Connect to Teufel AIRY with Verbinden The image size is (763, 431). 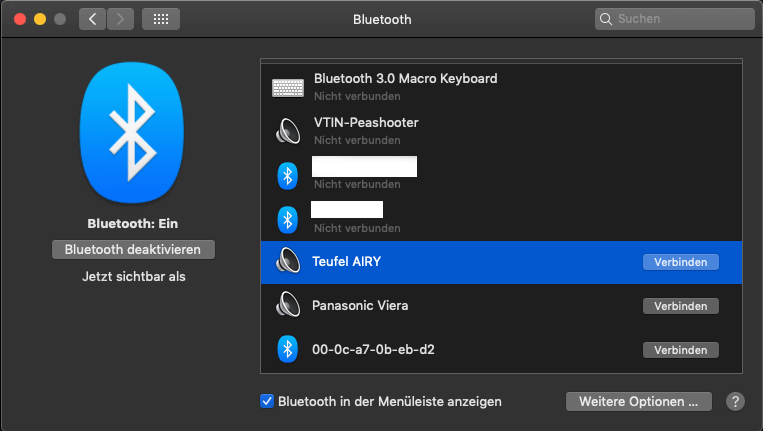pyautogui.click(x=680, y=262)
